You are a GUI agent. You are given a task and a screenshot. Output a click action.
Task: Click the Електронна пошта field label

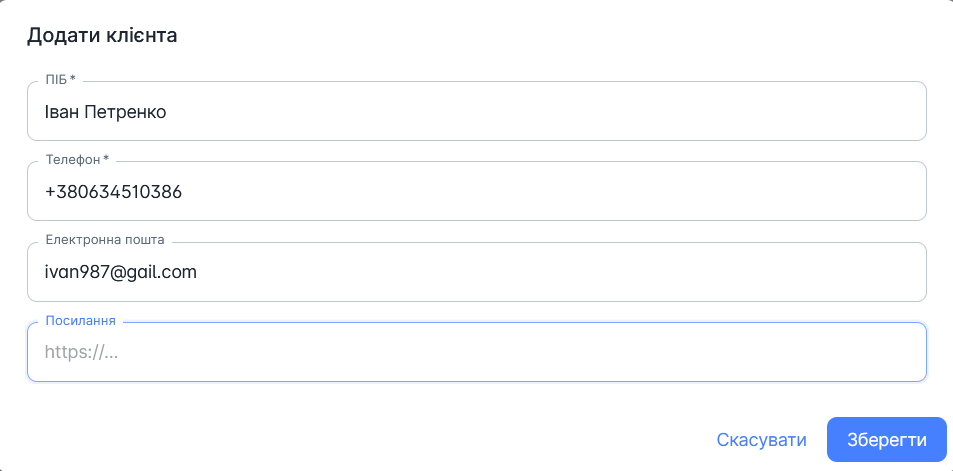pyautogui.click(x=105, y=239)
